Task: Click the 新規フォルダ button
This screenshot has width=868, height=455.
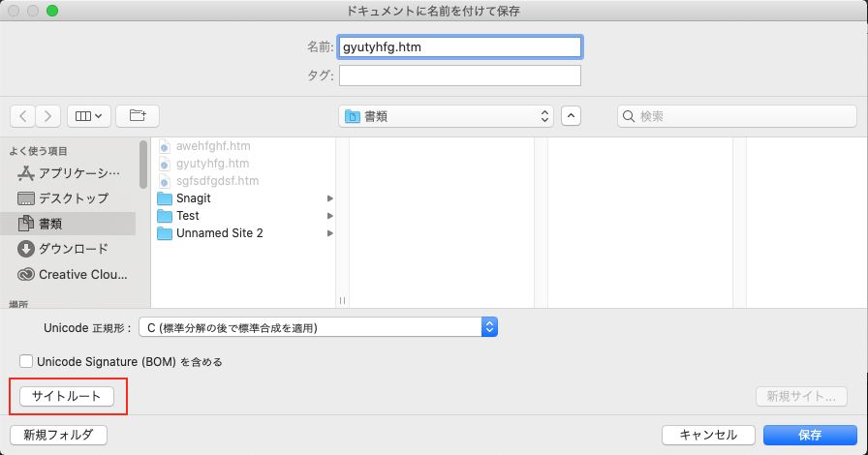Action: (58, 435)
